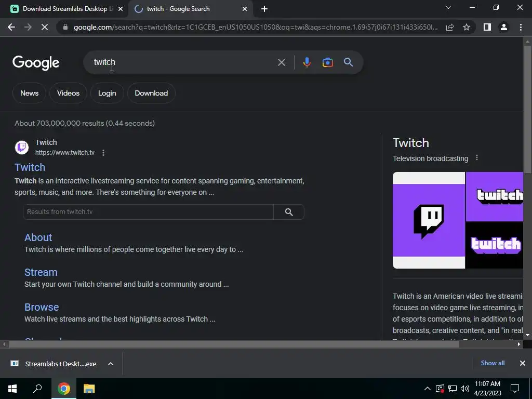
Task: Show hidden tray icons chevron
Action: click(x=428, y=389)
